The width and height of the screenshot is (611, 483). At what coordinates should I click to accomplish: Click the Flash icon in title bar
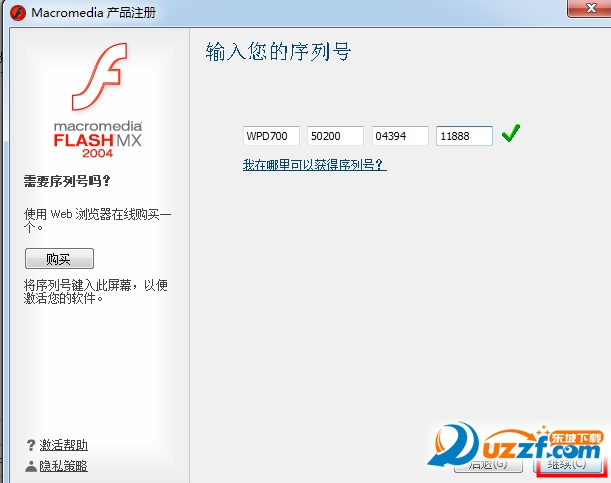point(18,13)
